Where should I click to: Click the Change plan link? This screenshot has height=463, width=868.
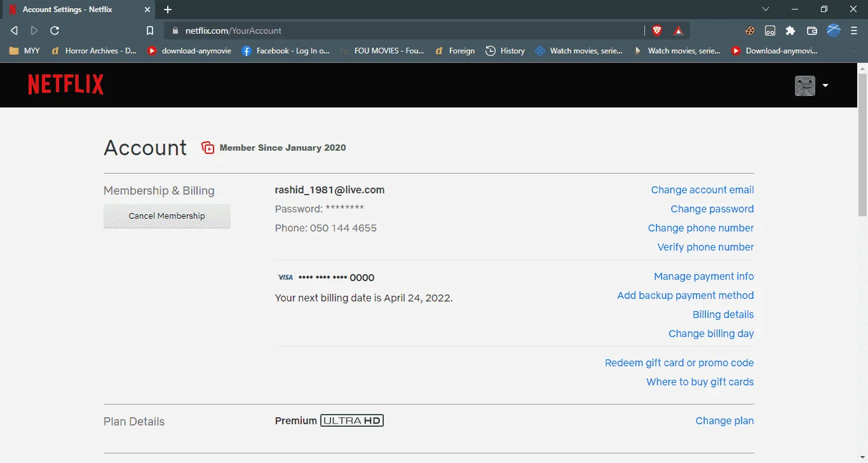coord(724,421)
